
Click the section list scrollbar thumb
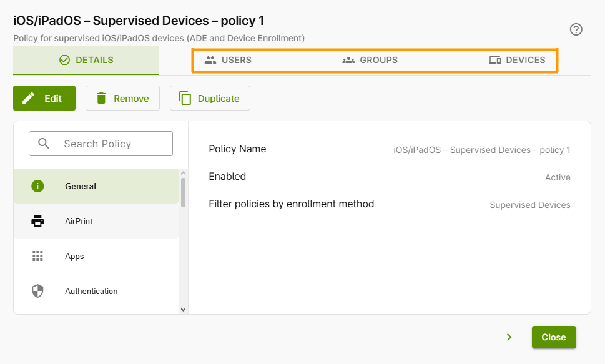point(184,192)
